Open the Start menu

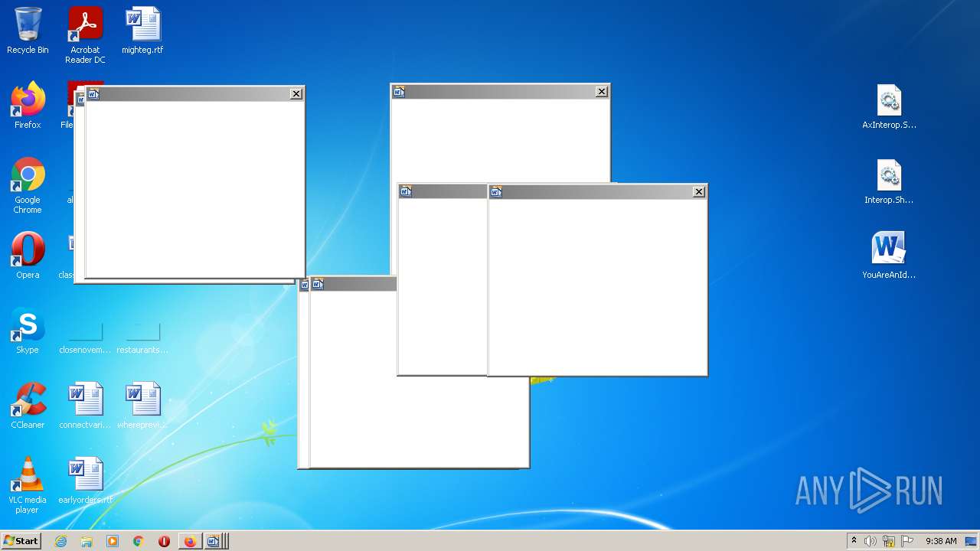(21, 541)
